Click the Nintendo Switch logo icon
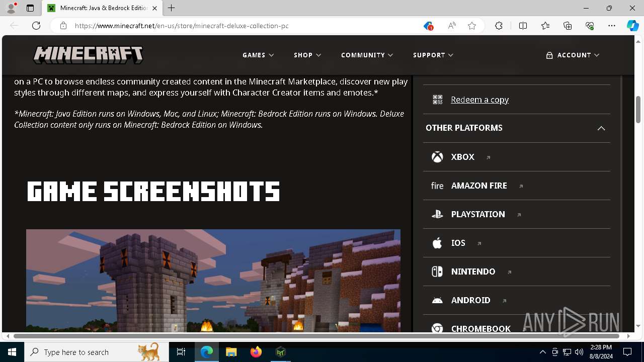 click(437, 271)
